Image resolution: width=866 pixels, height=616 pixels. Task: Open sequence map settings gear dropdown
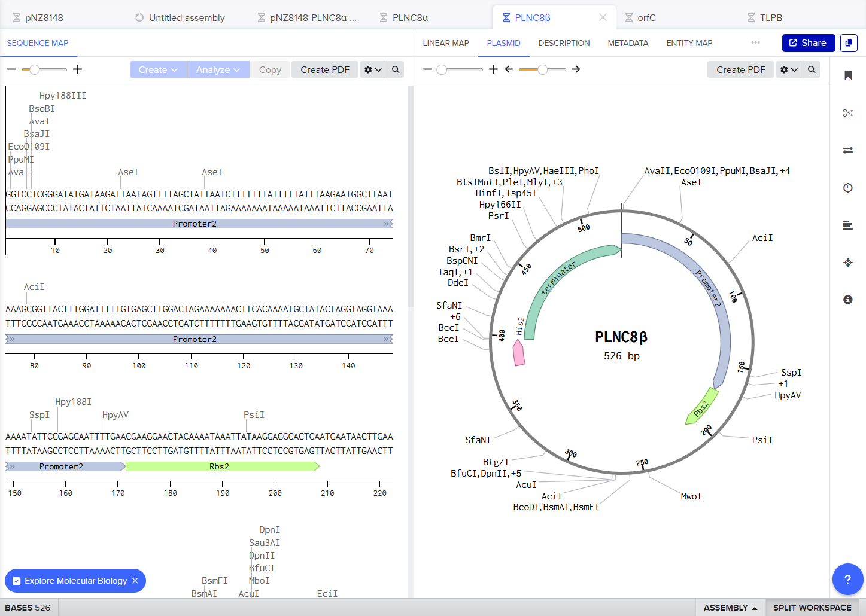[x=373, y=69]
